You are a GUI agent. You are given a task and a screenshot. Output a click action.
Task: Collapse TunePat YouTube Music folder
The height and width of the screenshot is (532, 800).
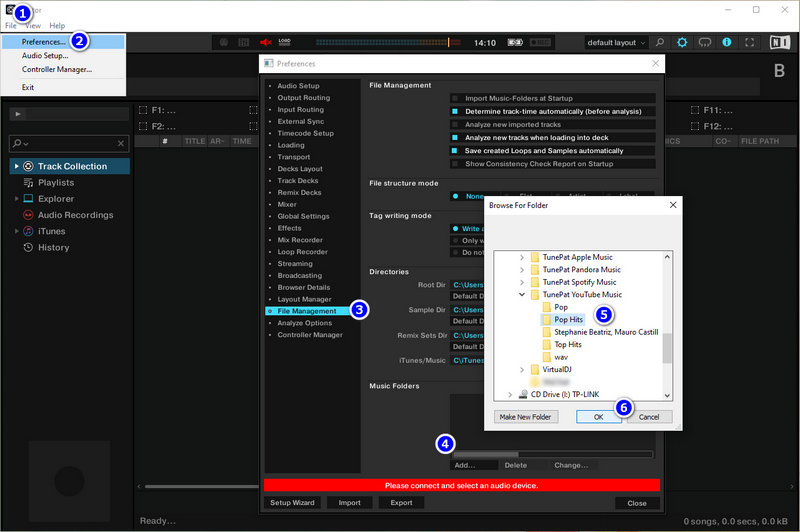[521, 295]
